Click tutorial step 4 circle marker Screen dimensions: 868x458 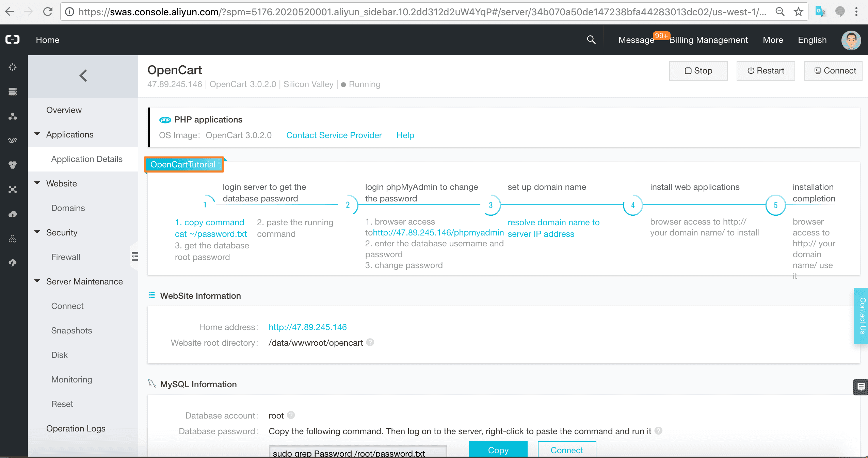point(633,205)
